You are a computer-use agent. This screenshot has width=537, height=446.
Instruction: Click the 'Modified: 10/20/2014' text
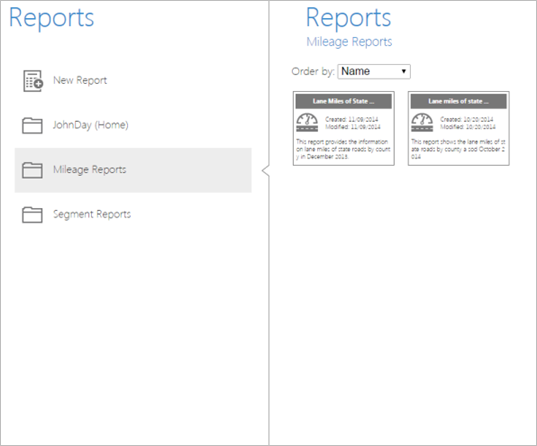(468, 127)
